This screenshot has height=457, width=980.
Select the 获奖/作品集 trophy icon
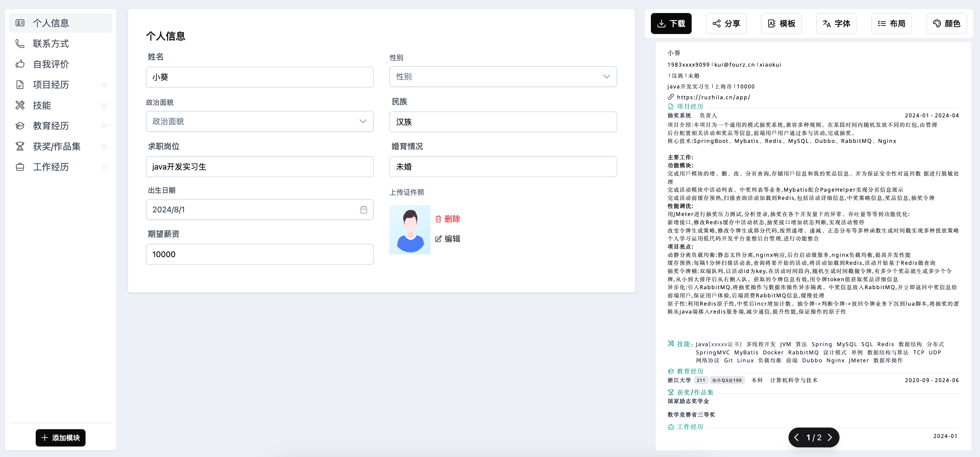pyautogui.click(x=20, y=146)
